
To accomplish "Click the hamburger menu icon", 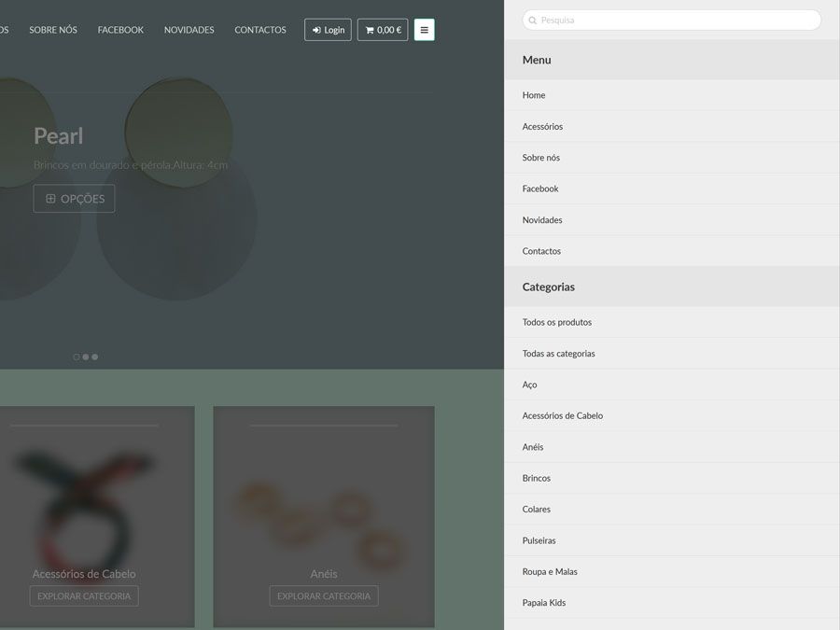I will click(x=424, y=30).
